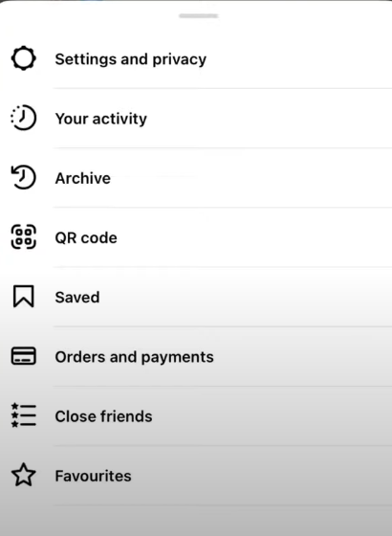392x536 pixels.
Task: Select the Archive text label
Action: [x=83, y=178]
